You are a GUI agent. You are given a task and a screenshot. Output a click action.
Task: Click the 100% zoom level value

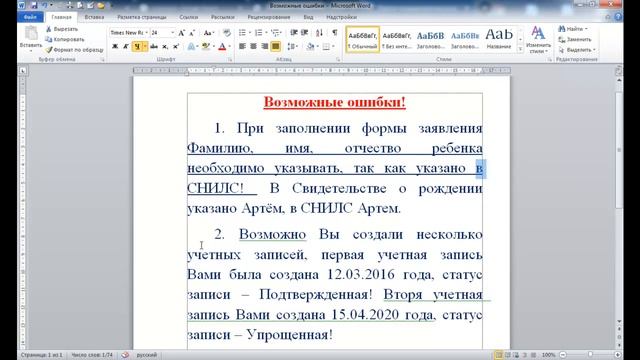pyautogui.click(x=549, y=355)
